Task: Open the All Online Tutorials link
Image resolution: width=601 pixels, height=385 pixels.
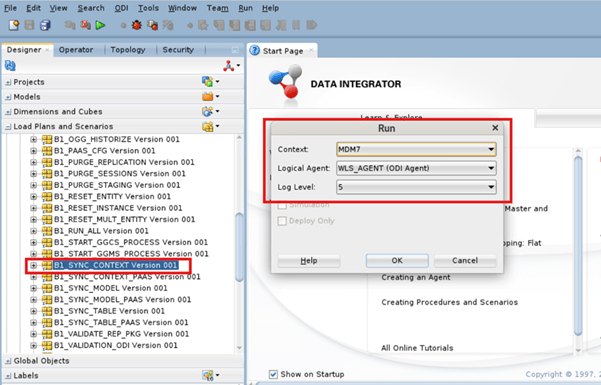Action: (x=417, y=348)
